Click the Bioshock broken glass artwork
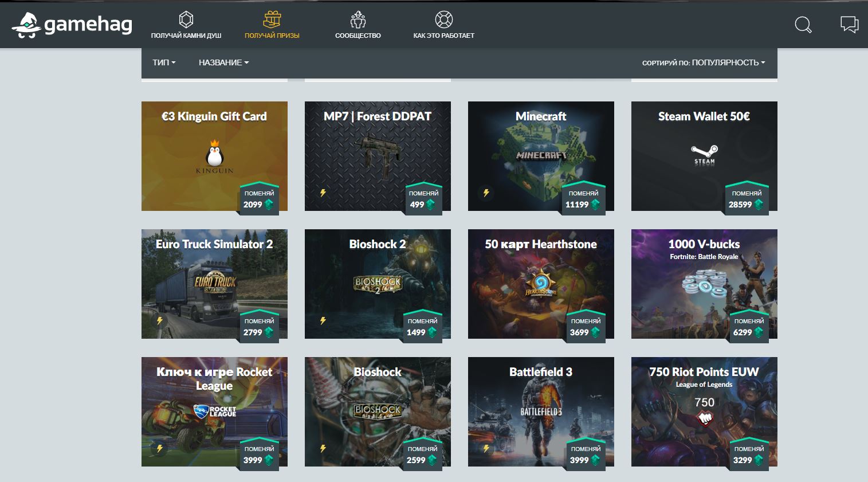This screenshot has width=868, height=482. [x=378, y=411]
